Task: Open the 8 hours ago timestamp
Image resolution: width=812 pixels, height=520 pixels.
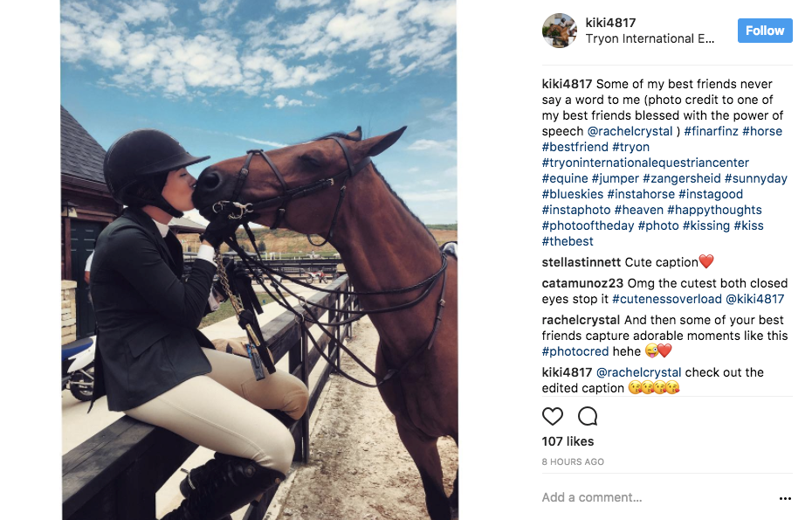Action: point(573,462)
